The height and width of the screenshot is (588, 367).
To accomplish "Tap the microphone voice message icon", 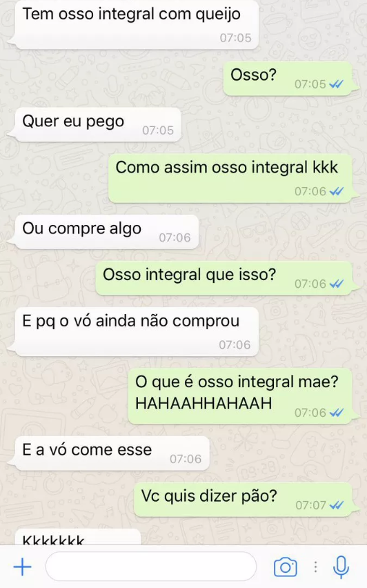I will point(341,567).
